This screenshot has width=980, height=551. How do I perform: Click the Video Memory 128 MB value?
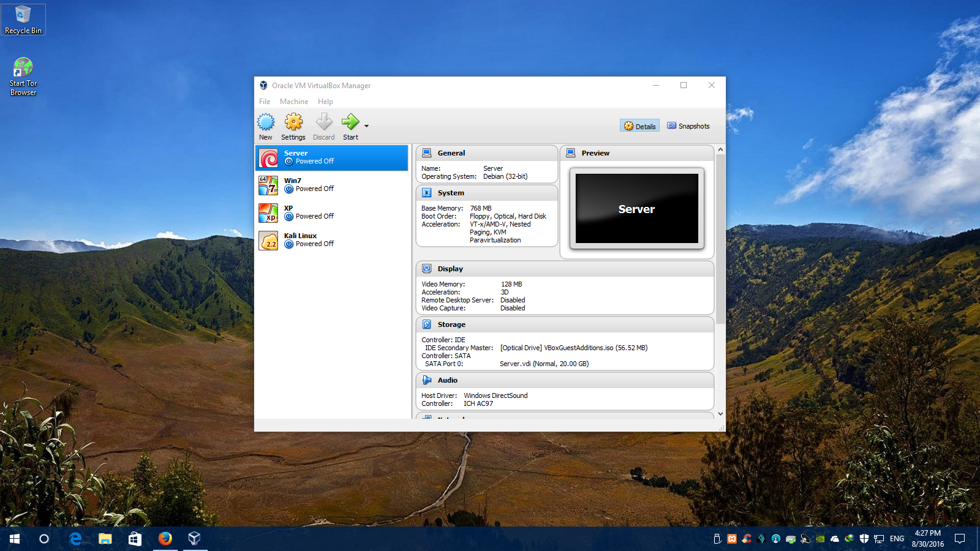pos(511,284)
